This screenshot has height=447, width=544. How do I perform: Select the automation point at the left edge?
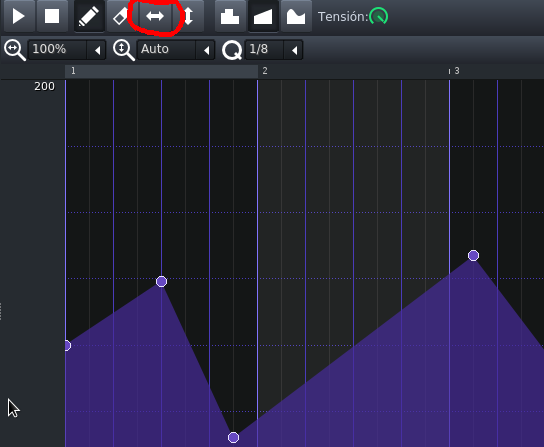pyautogui.click(x=67, y=346)
